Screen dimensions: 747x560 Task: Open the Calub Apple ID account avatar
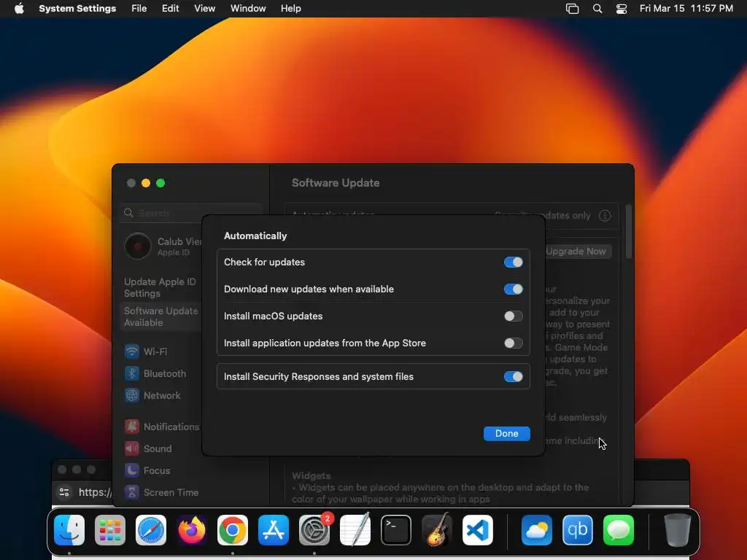pyautogui.click(x=138, y=246)
